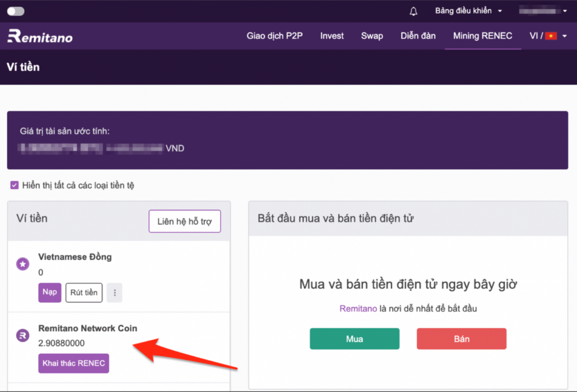The image size is (577, 392).
Task: Click the Nạp deposit button
Action: pyautogui.click(x=50, y=293)
